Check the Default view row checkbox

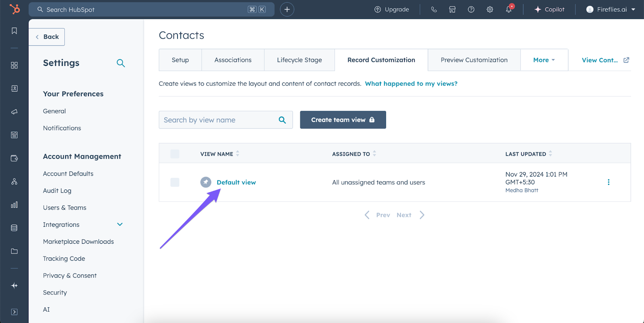tap(175, 182)
